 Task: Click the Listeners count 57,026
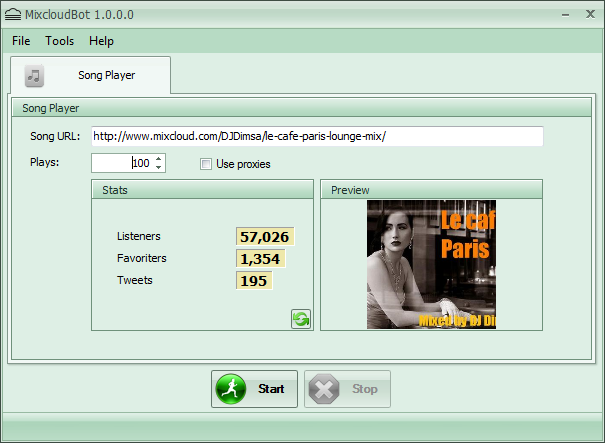coord(265,237)
